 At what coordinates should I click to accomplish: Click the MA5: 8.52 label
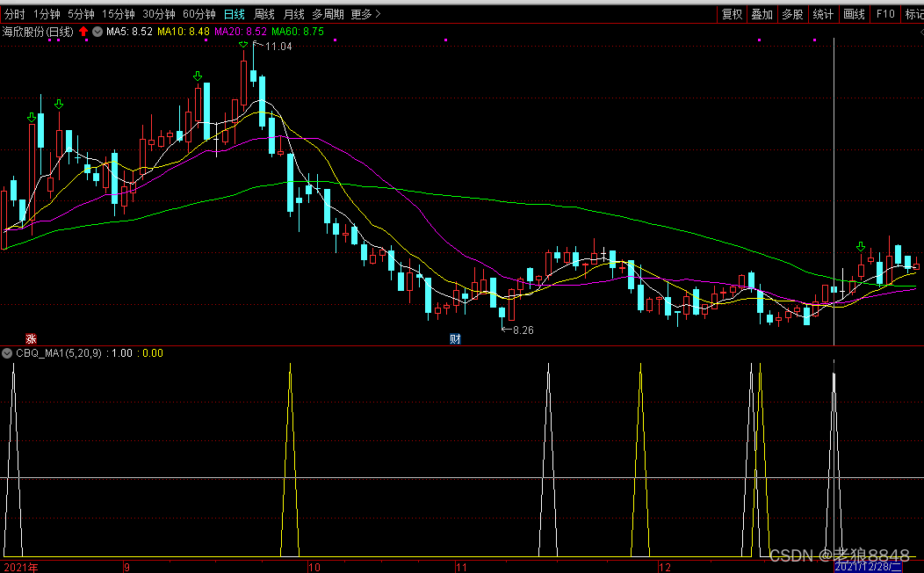click(x=129, y=32)
